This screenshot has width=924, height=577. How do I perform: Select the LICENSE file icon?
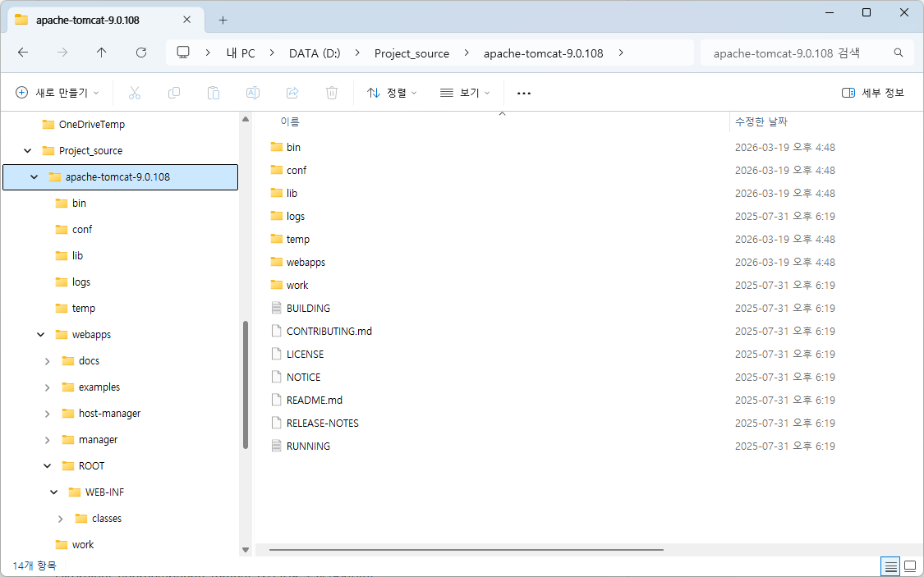[x=276, y=354]
